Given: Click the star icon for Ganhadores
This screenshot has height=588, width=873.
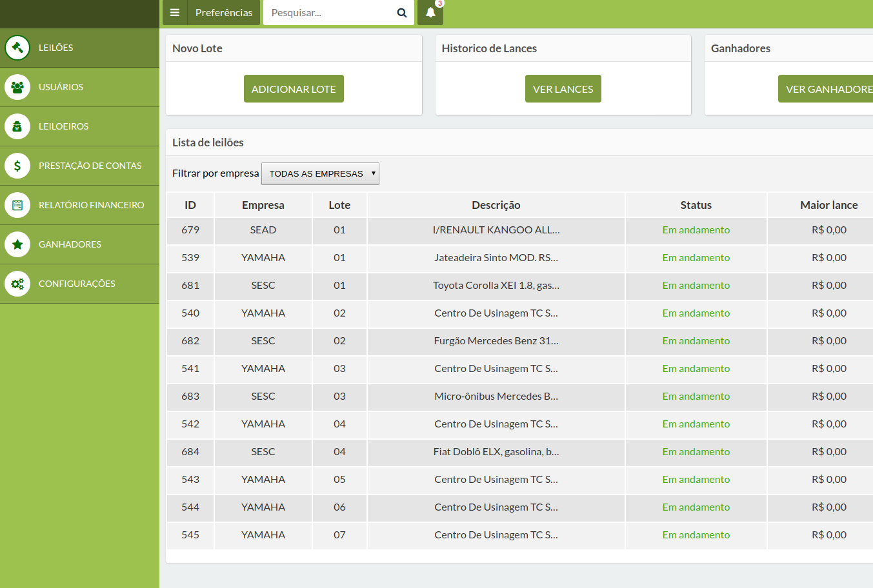Looking at the screenshot, I should coord(17,244).
